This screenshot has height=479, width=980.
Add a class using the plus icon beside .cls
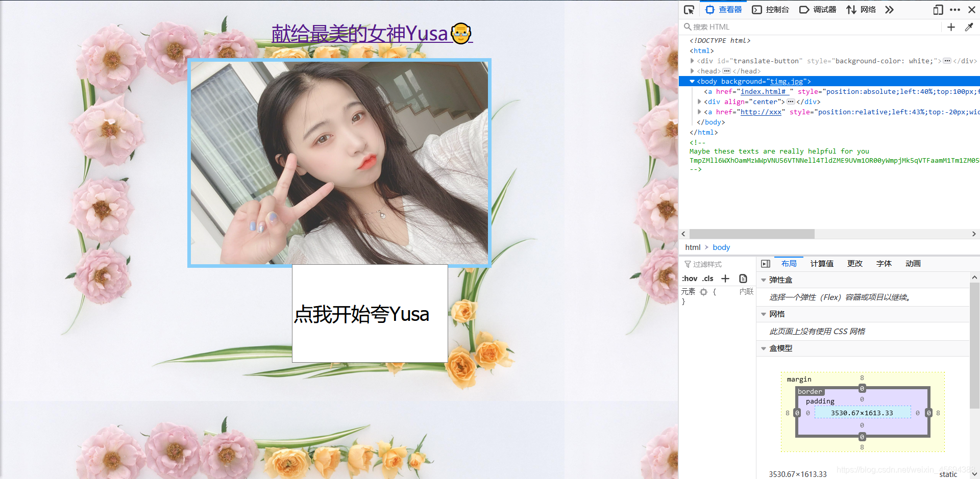tap(725, 279)
